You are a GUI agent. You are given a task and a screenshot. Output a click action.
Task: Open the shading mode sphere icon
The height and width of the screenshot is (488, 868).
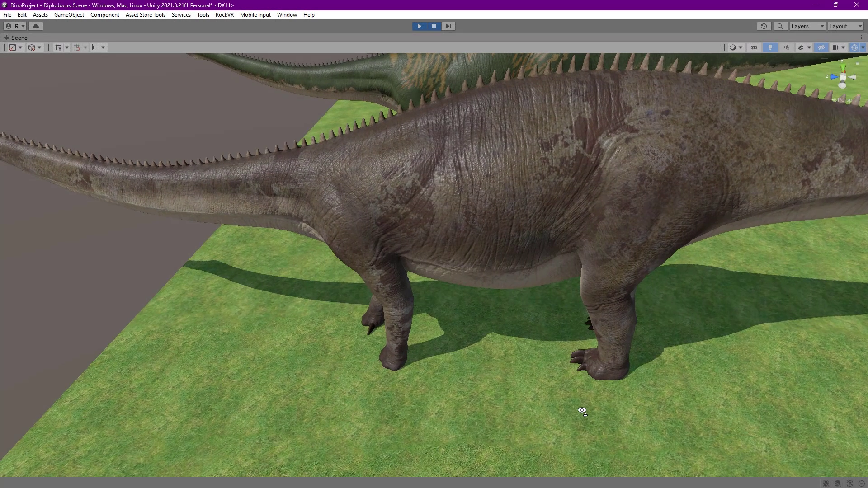click(733, 47)
